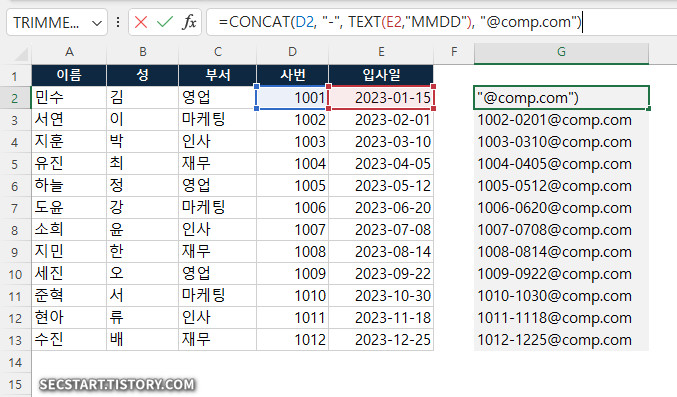
Task: Select date cell 2023-03-10
Action: pyautogui.click(x=381, y=142)
